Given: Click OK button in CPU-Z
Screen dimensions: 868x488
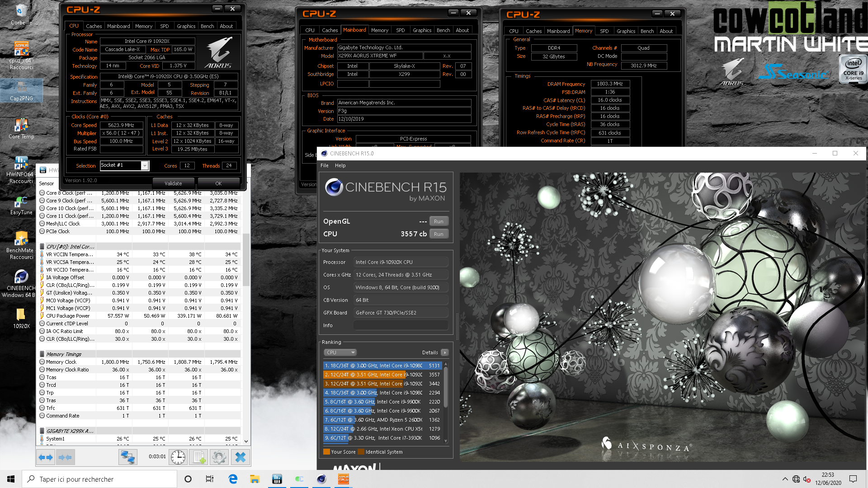Looking at the screenshot, I should click(x=218, y=183).
